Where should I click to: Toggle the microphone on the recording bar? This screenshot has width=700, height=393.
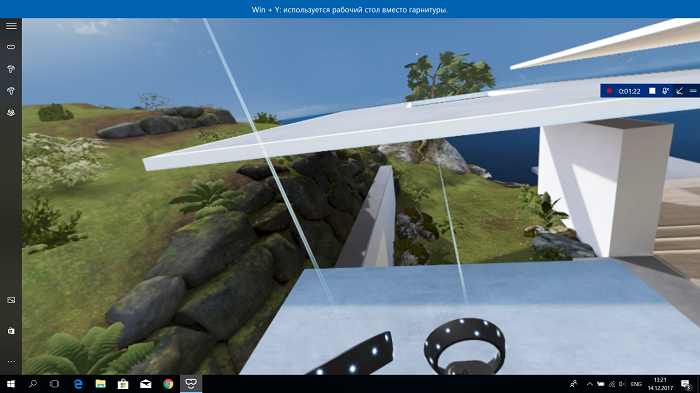[666, 91]
